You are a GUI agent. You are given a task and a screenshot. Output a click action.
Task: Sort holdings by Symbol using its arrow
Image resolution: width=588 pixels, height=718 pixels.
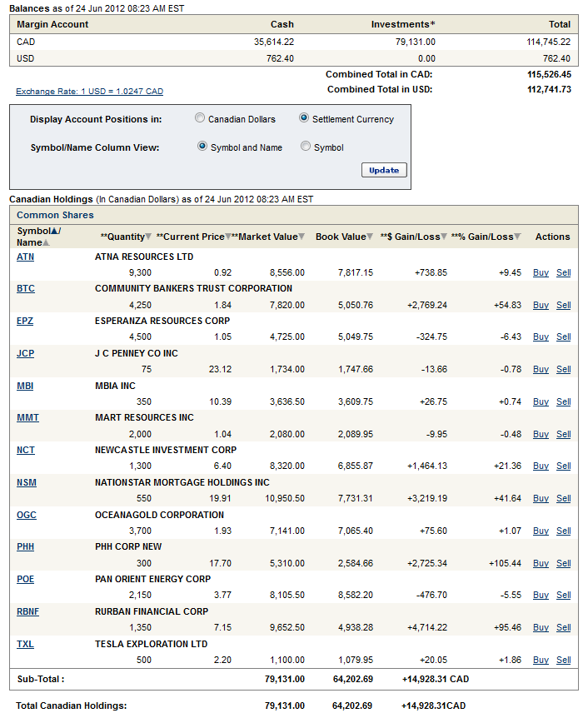tap(54, 231)
